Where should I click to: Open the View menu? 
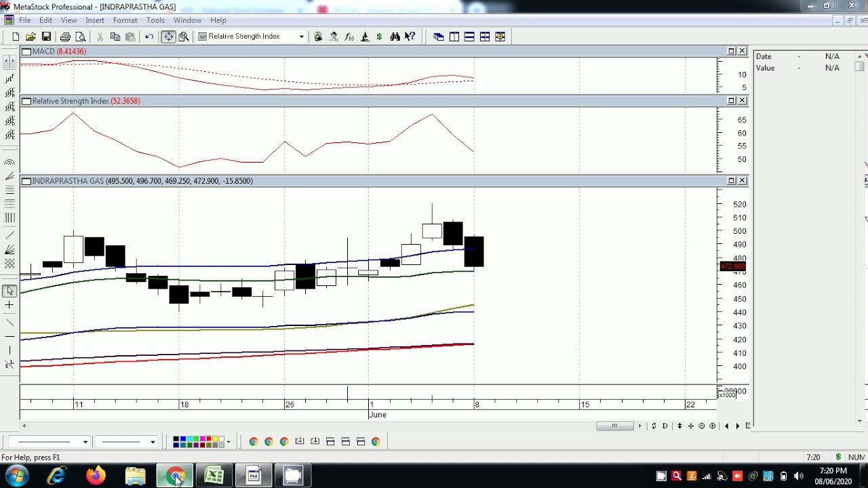coord(69,20)
